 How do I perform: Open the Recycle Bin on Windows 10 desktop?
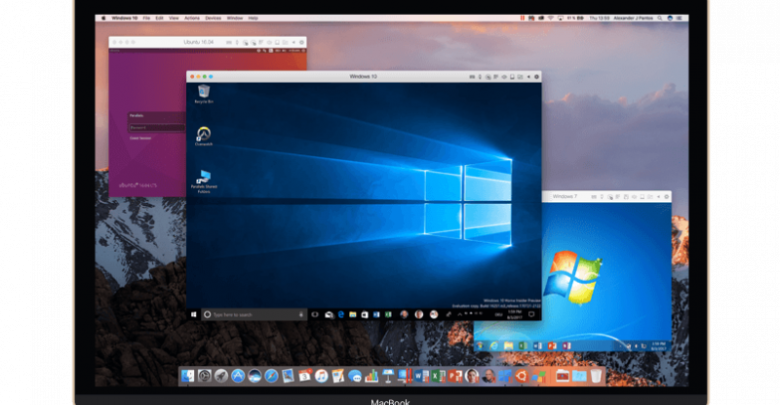click(204, 92)
